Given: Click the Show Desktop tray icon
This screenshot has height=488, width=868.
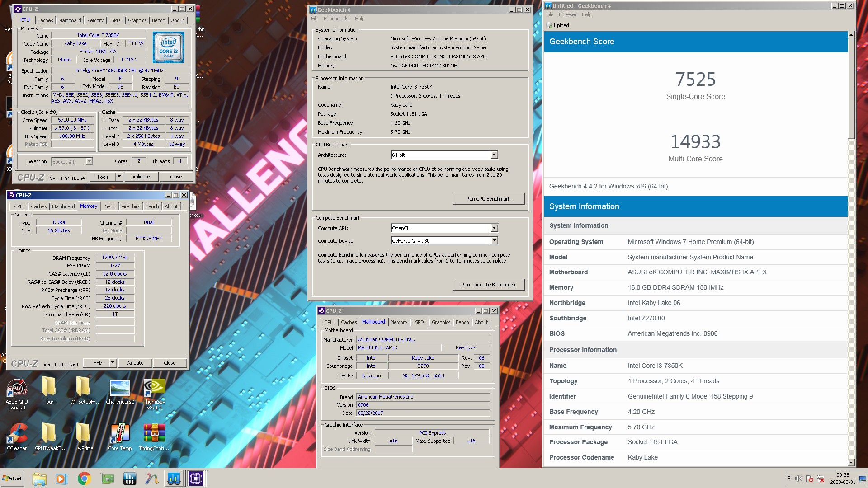Looking at the screenshot, I should [863, 479].
